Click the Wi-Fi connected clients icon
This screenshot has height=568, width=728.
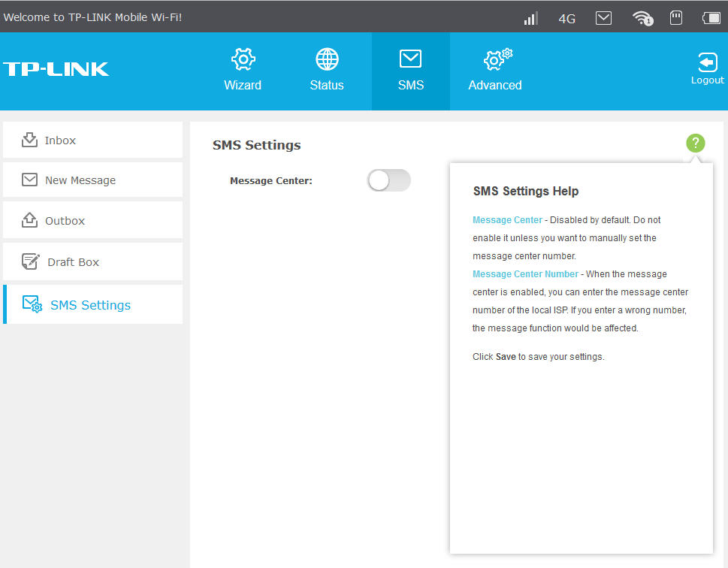tap(642, 19)
